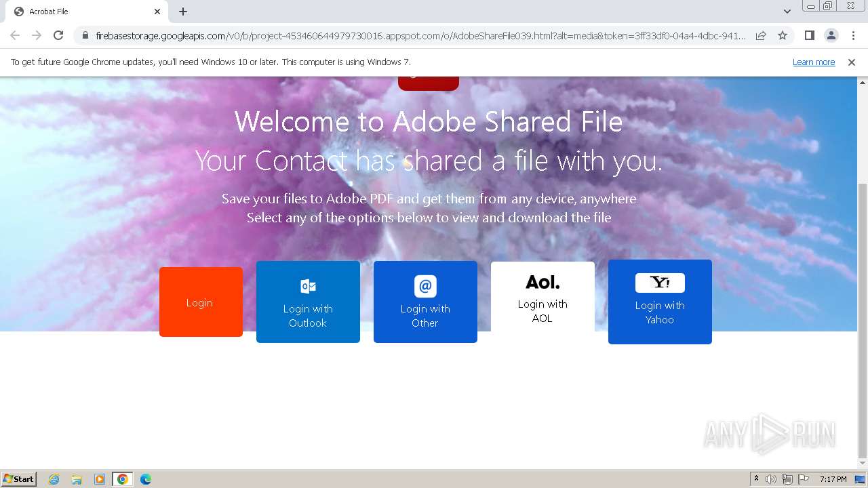Image resolution: width=868 pixels, height=488 pixels.
Task: Click the Outlook envelope icon
Action: click(308, 286)
